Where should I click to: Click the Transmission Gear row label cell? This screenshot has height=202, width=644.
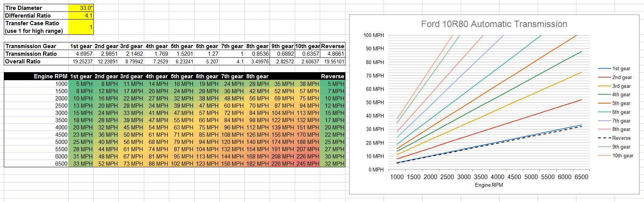click(x=36, y=46)
